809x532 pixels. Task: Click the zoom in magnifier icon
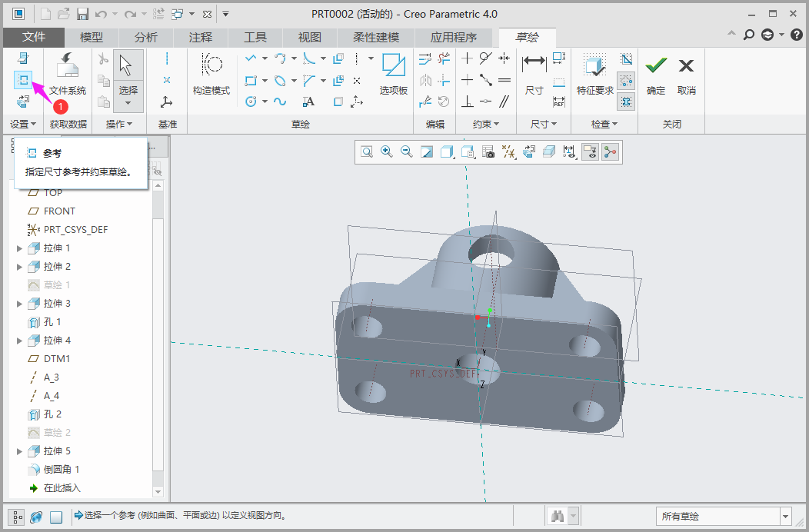pyautogui.click(x=387, y=152)
